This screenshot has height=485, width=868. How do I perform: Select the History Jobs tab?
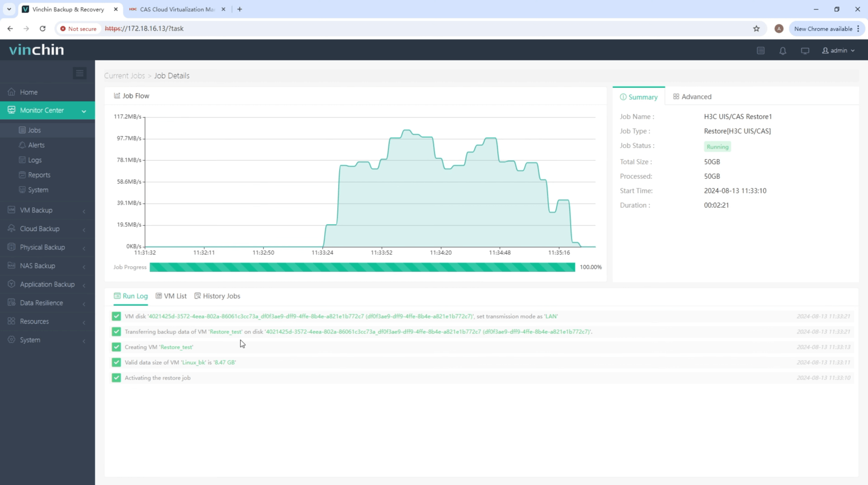click(x=217, y=296)
